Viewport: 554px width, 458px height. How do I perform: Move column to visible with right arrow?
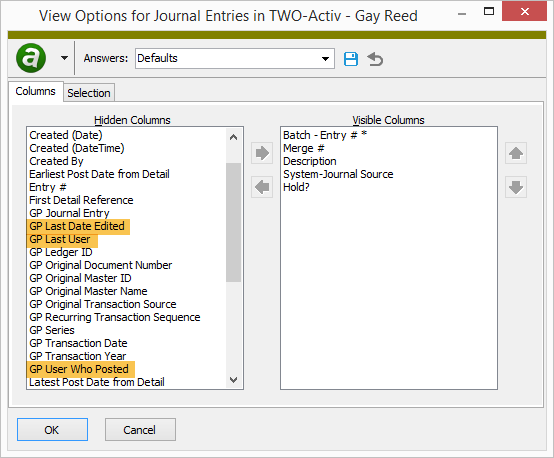point(262,153)
